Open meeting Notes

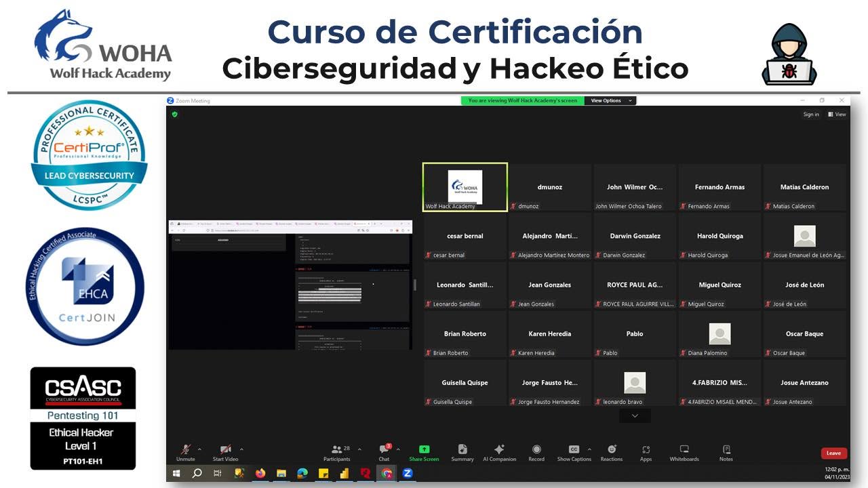point(726,453)
